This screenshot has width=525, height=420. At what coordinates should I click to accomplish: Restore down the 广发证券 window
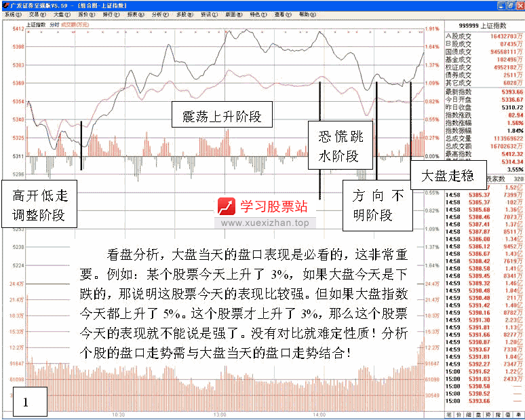pyautogui.click(x=511, y=5)
